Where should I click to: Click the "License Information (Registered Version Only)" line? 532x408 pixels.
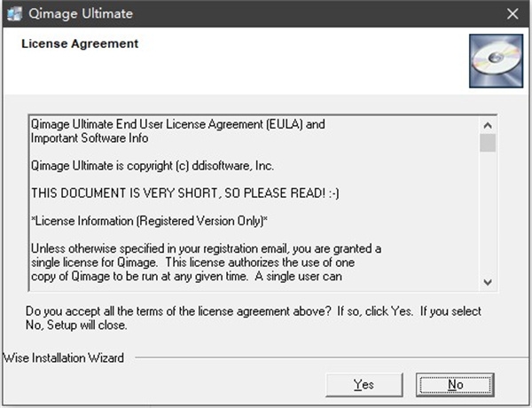149,220
